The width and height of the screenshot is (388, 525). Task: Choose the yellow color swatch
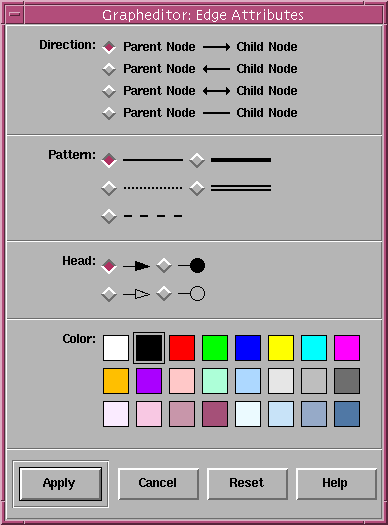(x=281, y=348)
